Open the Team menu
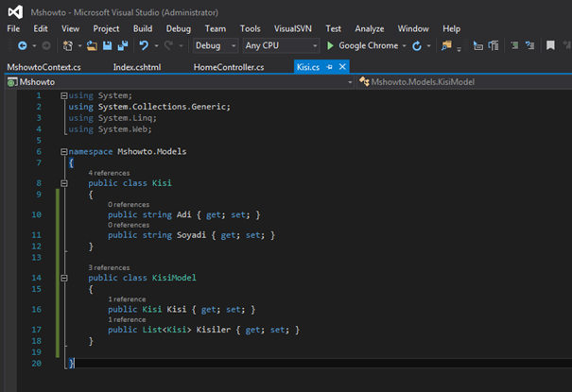 pyautogui.click(x=216, y=28)
